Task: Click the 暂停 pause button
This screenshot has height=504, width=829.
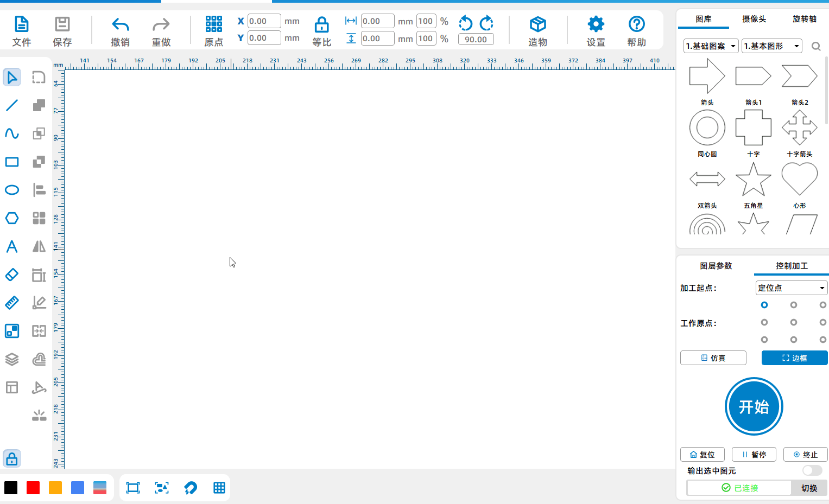Action: tap(754, 455)
